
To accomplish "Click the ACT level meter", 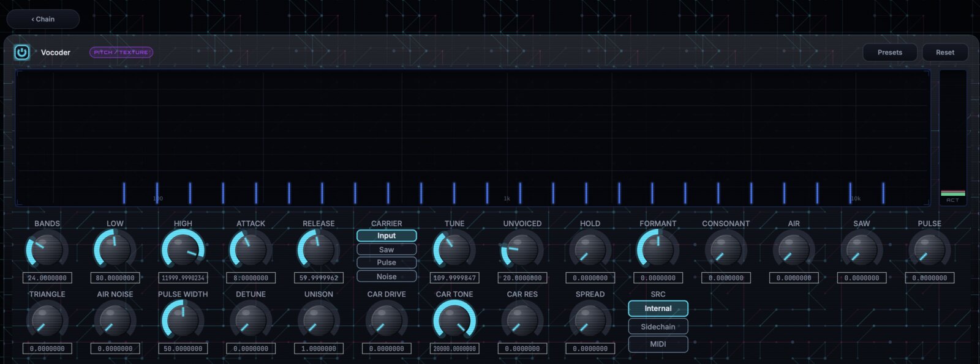I will pos(953,138).
